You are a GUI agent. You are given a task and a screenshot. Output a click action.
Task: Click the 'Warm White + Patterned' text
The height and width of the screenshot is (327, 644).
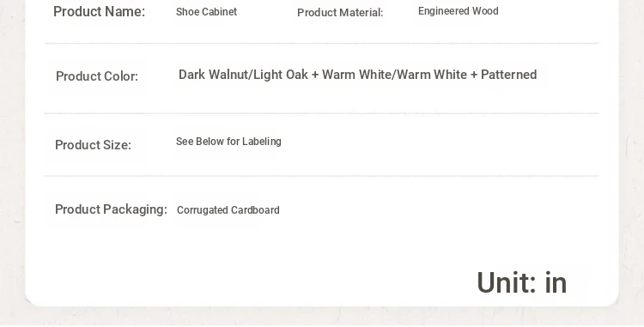[467, 75]
